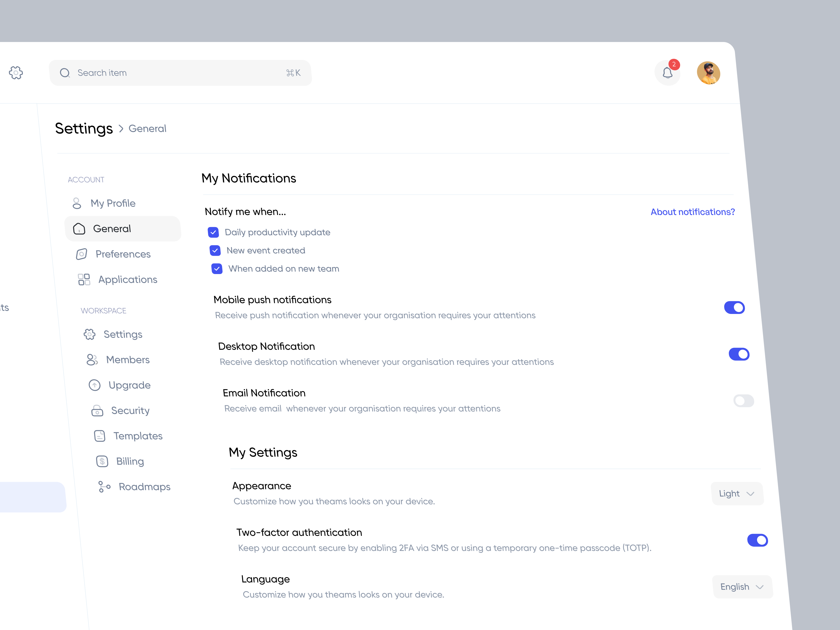Open My Profile settings from the sidebar
The width and height of the screenshot is (840, 630).
(x=113, y=203)
